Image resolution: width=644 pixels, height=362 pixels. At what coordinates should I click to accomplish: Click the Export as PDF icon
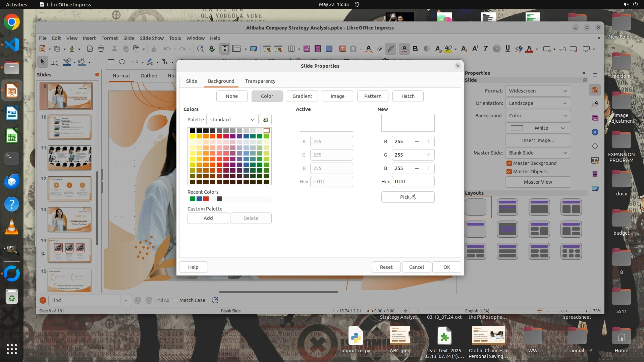(x=90, y=49)
